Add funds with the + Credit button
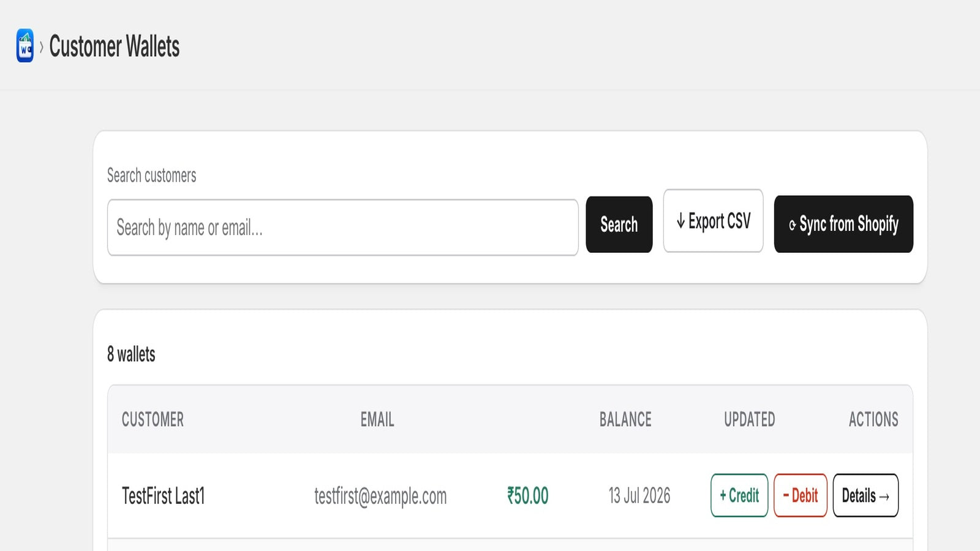 click(x=739, y=495)
